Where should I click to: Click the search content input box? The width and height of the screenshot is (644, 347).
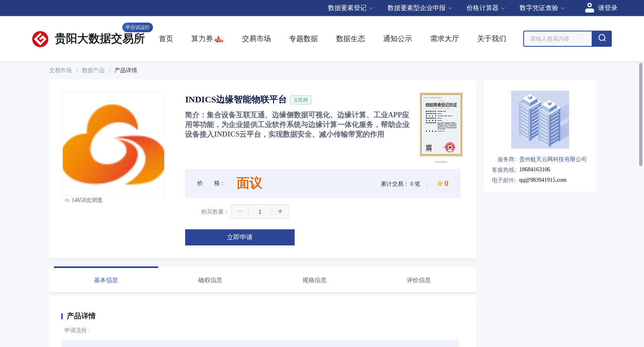coord(558,39)
